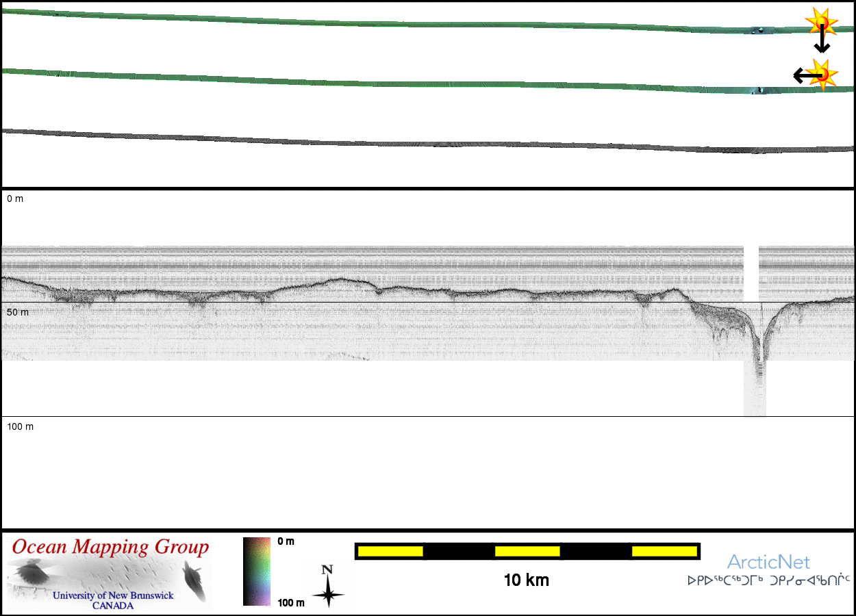The height and width of the screenshot is (616, 856).
Task: Click the left shipwreck image in logo
Action: tap(32, 573)
